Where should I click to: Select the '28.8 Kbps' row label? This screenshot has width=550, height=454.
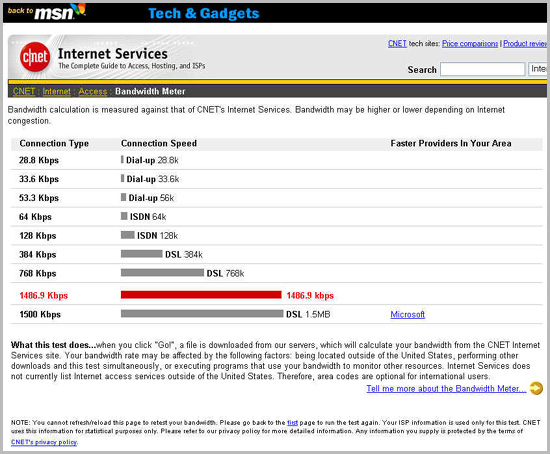tap(39, 160)
